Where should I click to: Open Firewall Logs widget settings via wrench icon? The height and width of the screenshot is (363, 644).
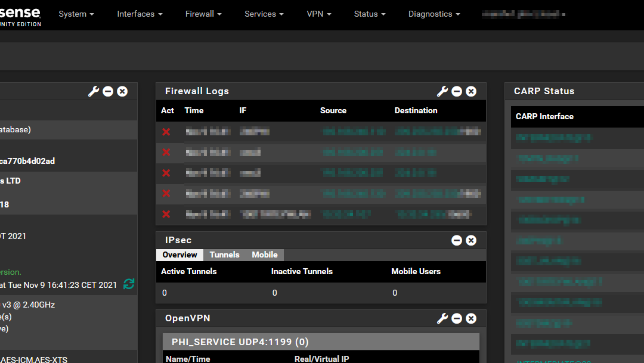442,91
